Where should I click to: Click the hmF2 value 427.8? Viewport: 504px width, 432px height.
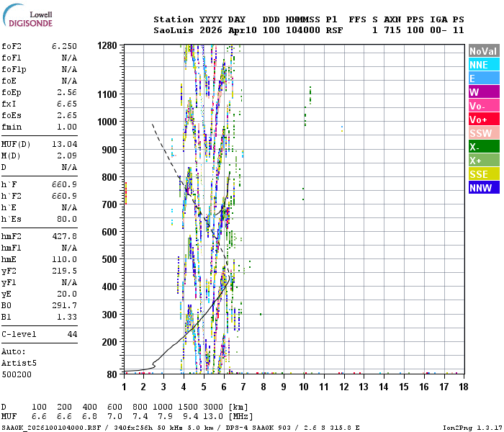pyautogui.click(x=64, y=236)
